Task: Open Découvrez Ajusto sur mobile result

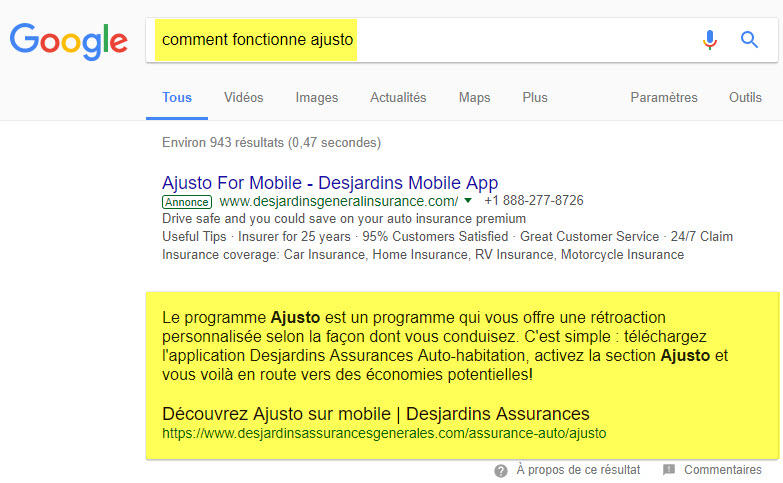Action: point(376,414)
